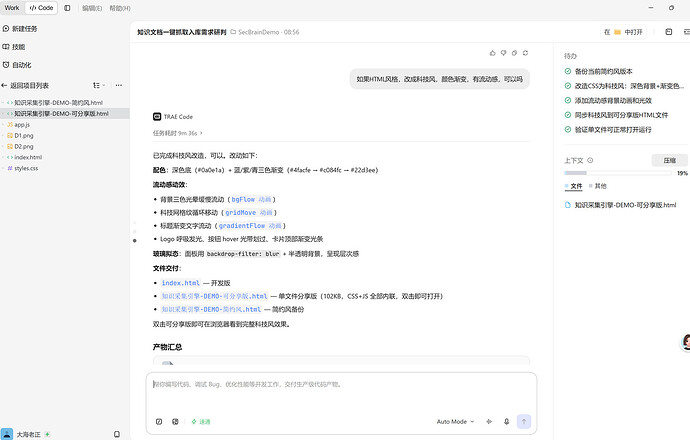690x440 pixels.
Task: Click the 在…中打开 open-in-folder button
Action: [x=624, y=32]
